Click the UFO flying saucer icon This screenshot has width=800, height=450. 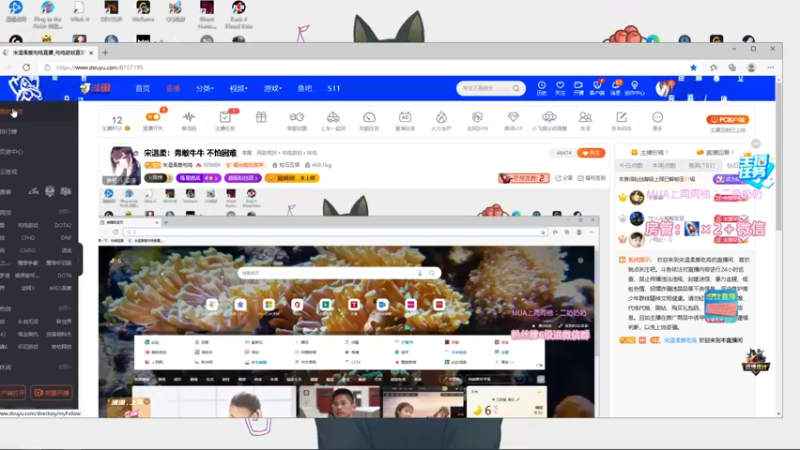(x=549, y=117)
